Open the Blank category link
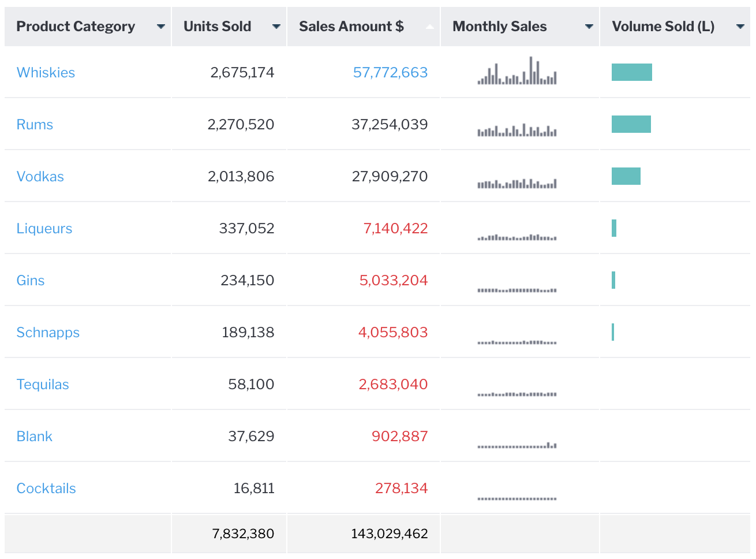The image size is (756, 559). pos(34,437)
